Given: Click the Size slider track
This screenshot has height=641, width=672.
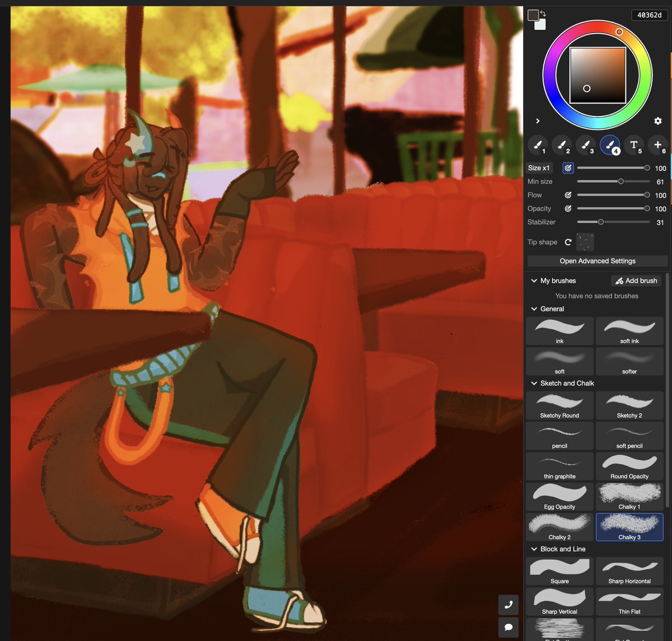Looking at the screenshot, I should pos(613,168).
